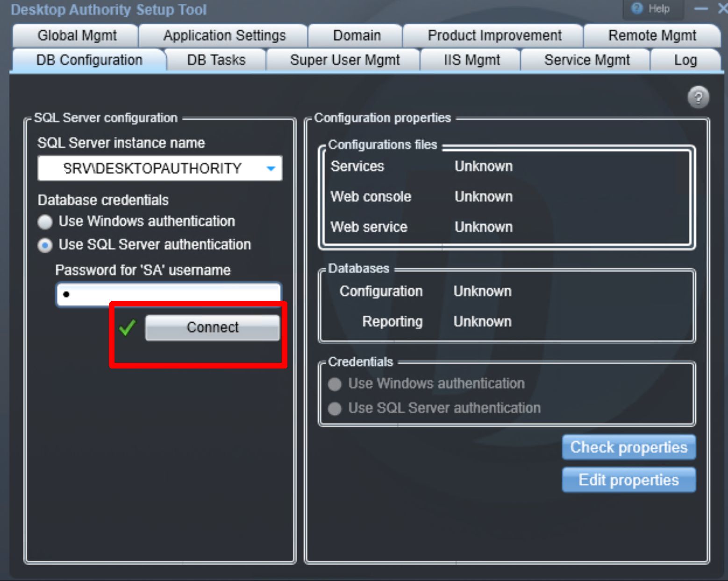Image resolution: width=728 pixels, height=581 pixels.
Task: Click the Reporting label under Databases
Action: click(x=392, y=322)
